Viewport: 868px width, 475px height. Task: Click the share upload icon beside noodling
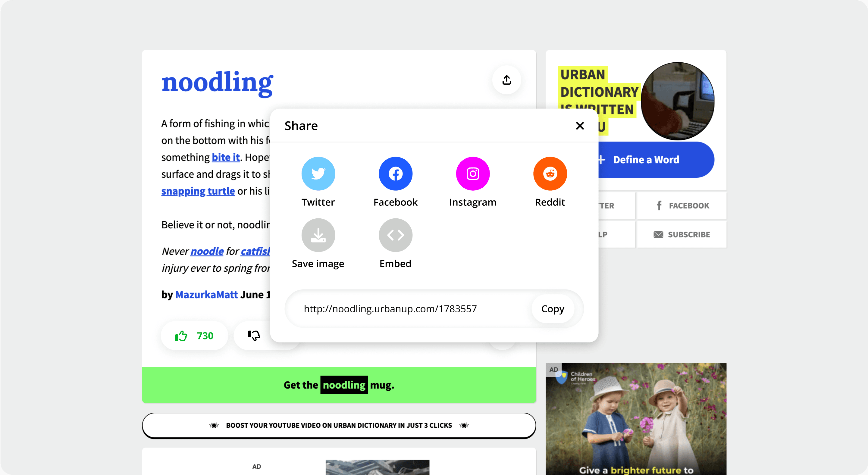point(506,80)
